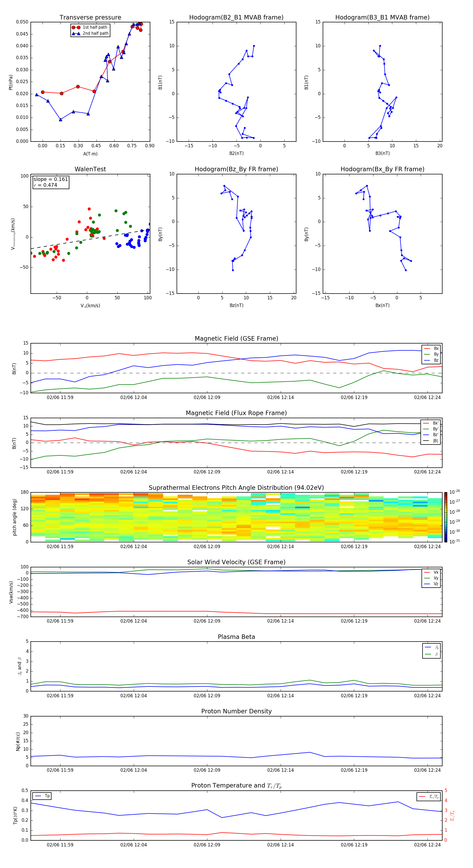Viewport: 473px width, 868px height.
Task: Select 'Vx' in velocity legend
Action: pos(431,572)
